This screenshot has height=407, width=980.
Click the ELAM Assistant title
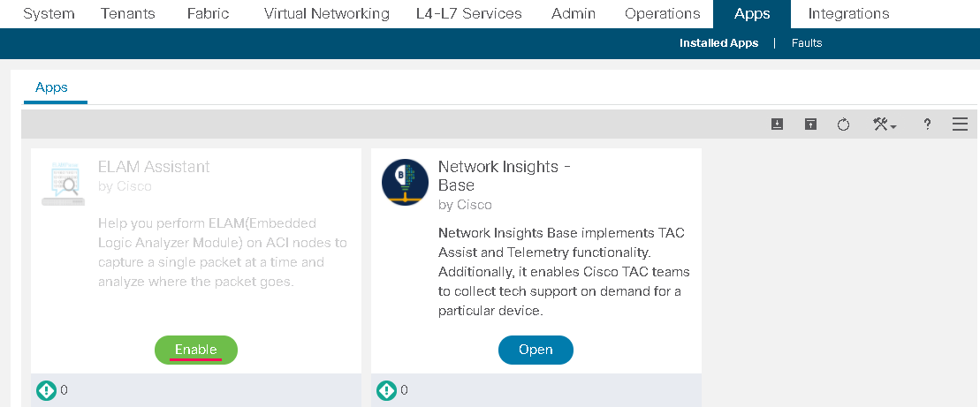point(154,167)
